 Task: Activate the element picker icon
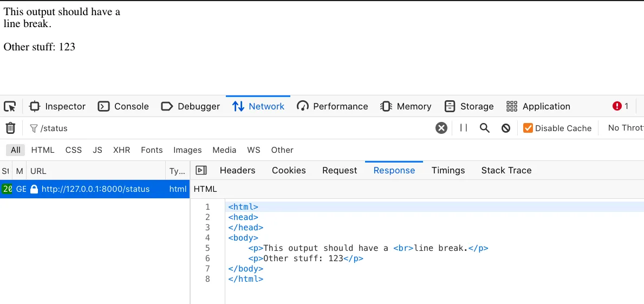click(x=10, y=106)
